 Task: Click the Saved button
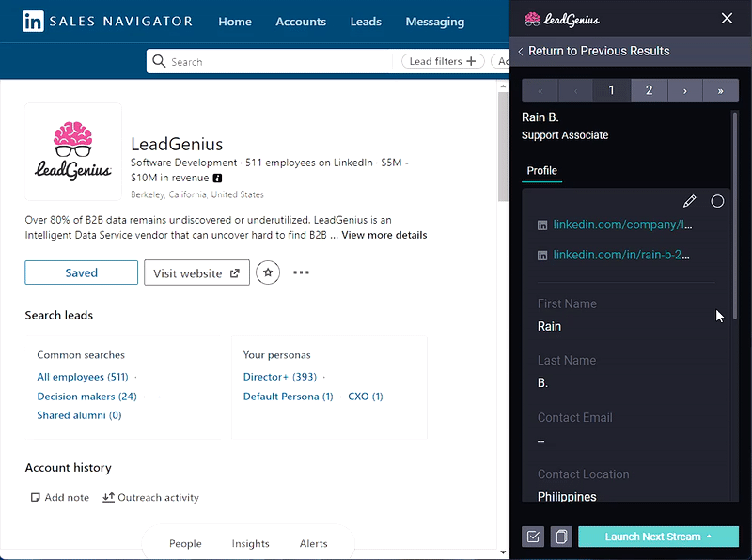tap(82, 272)
